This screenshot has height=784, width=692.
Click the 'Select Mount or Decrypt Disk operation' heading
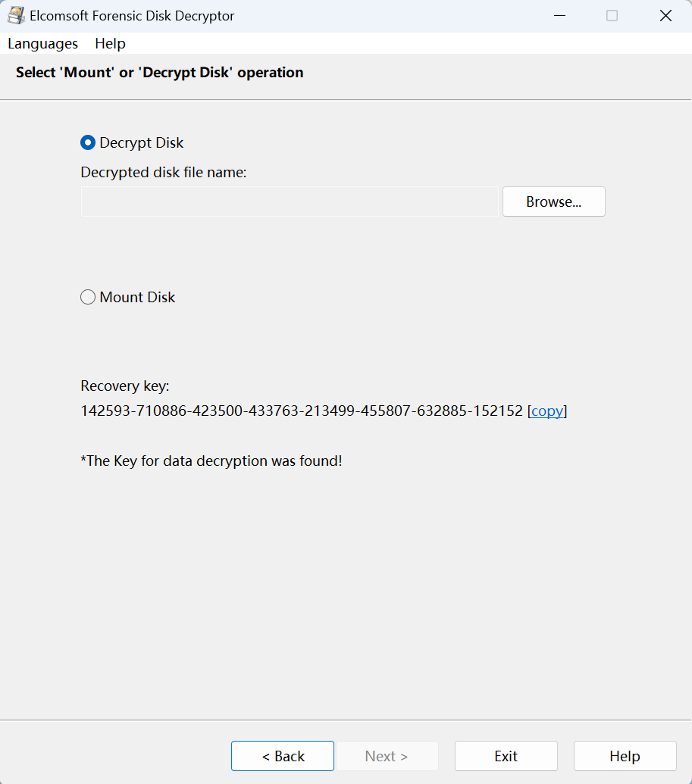[159, 73]
